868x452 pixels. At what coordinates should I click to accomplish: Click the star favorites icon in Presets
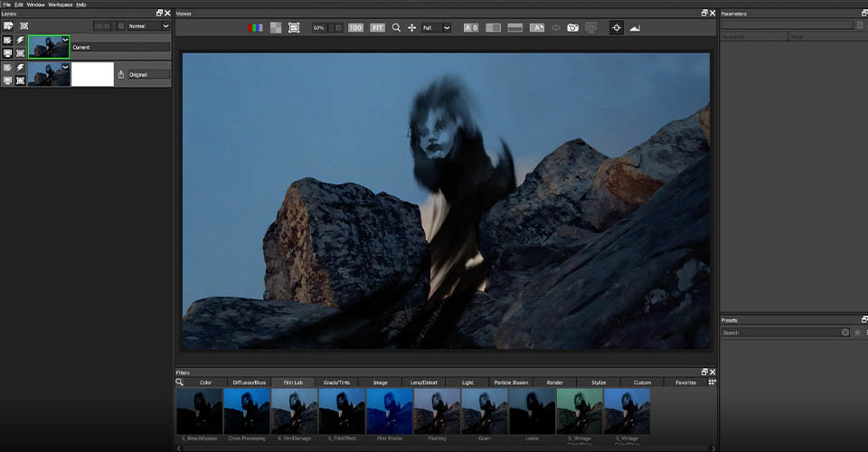[x=857, y=333]
